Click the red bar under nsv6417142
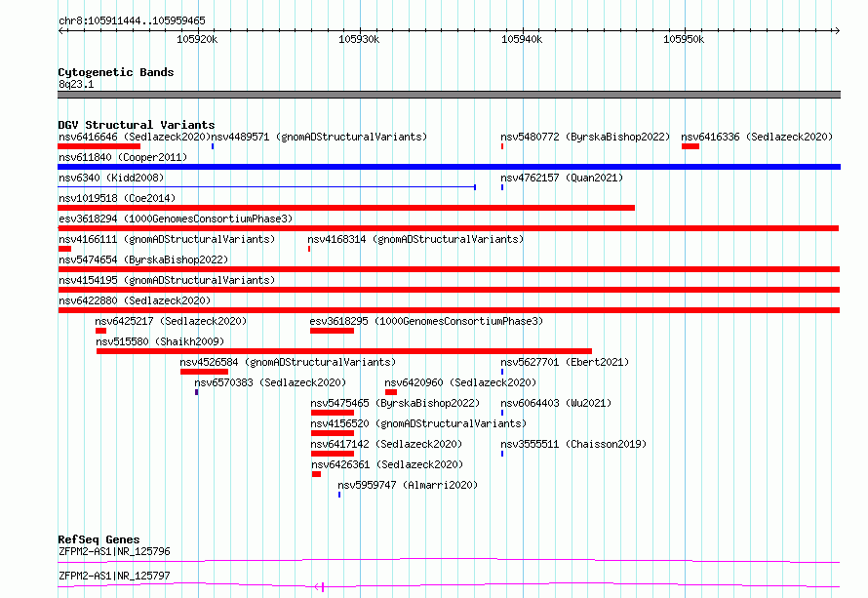 pyautogui.click(x=333, y=454)
